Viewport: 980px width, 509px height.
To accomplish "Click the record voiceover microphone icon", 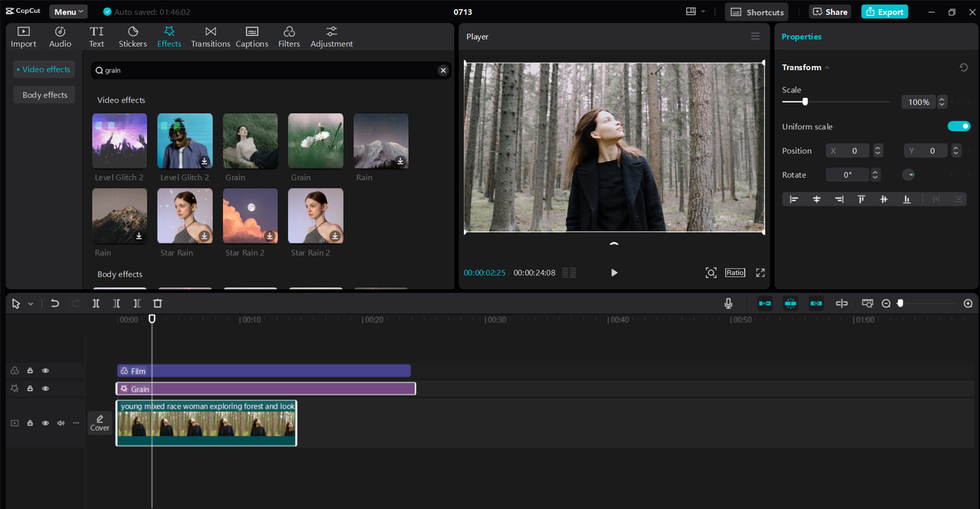I will [728, 303].
